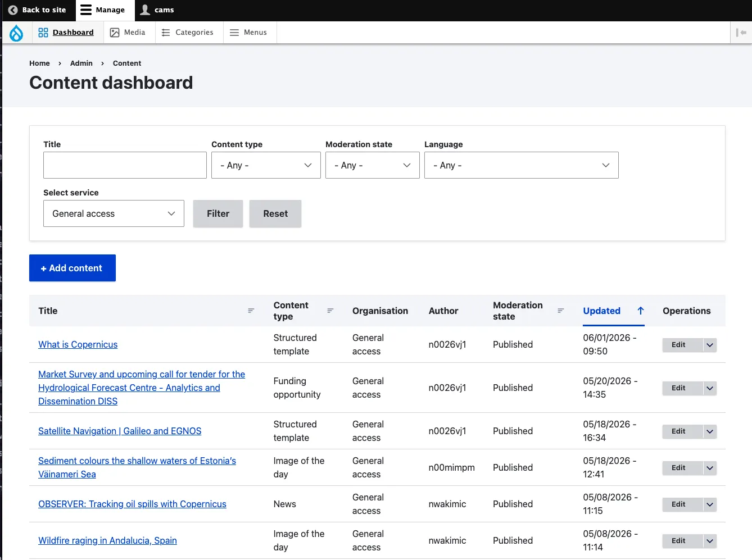The image size is (752, 560).
Task: Click the Back to site arrow icon
Action: pyautogui.click(x=13, y=10)
